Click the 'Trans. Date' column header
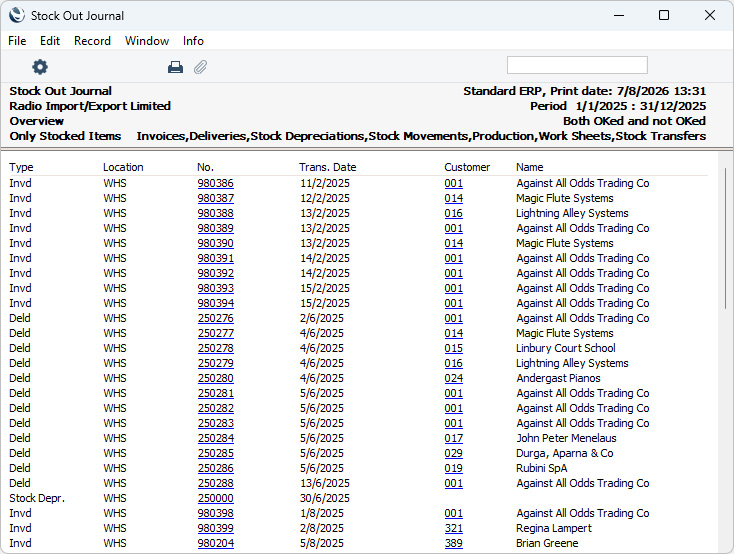 pyautogui.click(x=328, y=167)
